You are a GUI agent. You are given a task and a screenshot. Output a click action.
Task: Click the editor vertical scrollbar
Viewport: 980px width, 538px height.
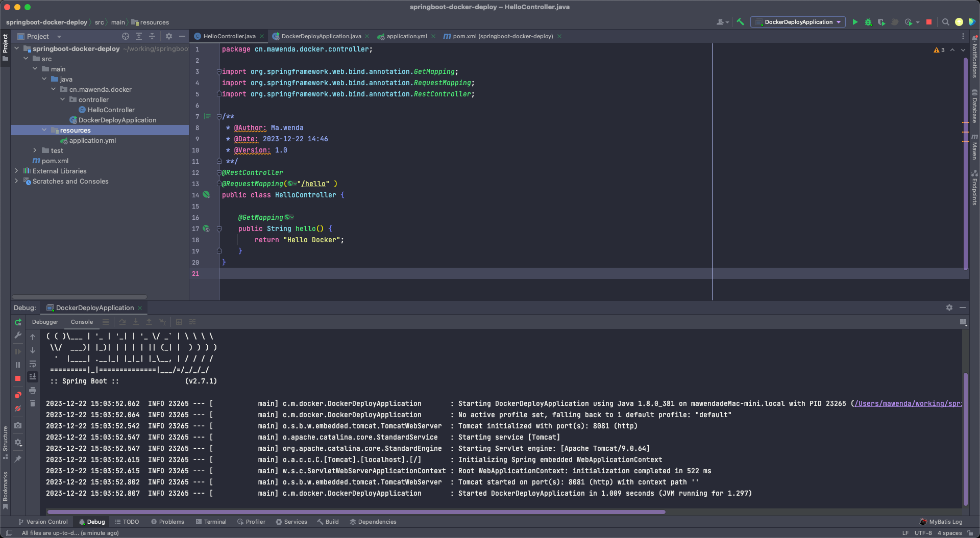click(965, 163)
